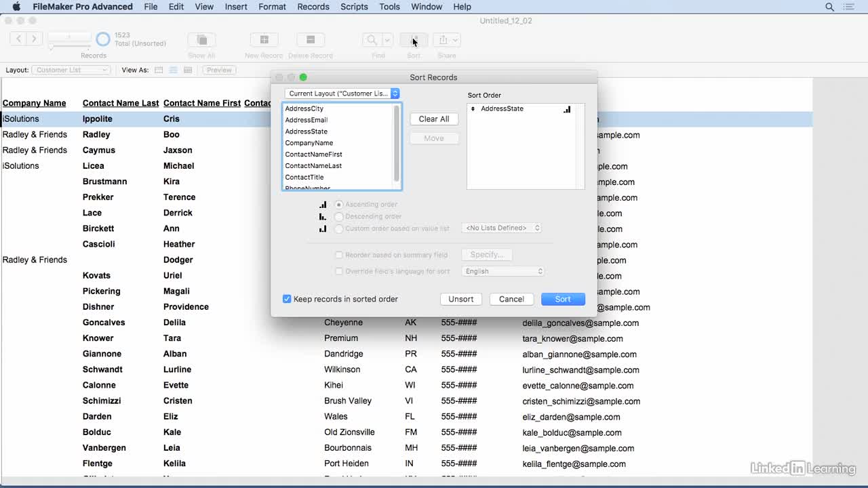This screenshot has height=488, width=868.
Task: Switch to Table view icon
Action: click(x=188, y=70)
